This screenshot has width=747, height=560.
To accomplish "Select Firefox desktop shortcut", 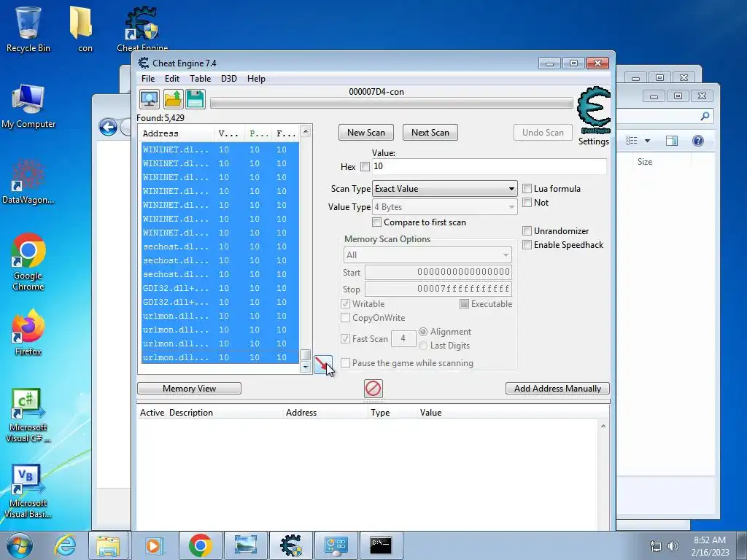I will pos(28,332).
